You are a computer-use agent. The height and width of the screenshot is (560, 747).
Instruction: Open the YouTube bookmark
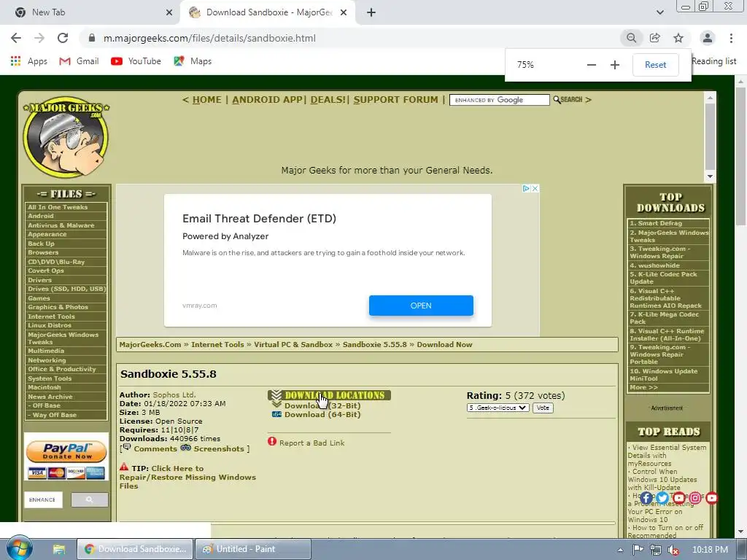pos(136,61)
